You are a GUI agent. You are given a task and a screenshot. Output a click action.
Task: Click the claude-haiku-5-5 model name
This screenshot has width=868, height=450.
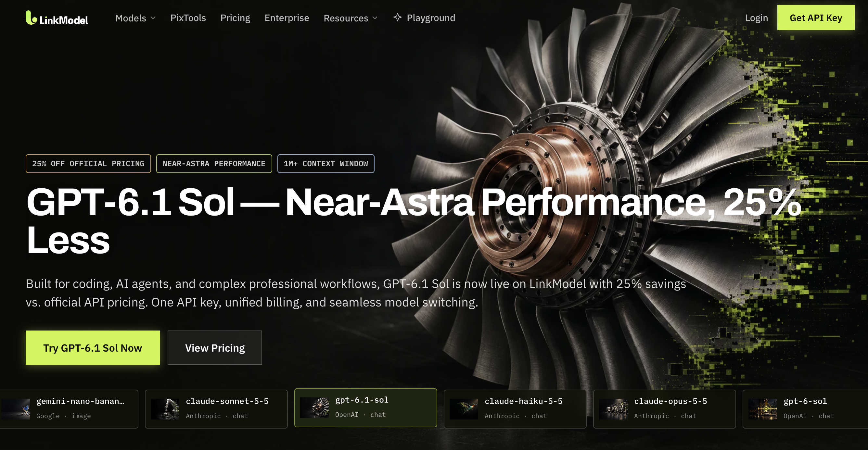pyautogui.click(x=524, y=401)
